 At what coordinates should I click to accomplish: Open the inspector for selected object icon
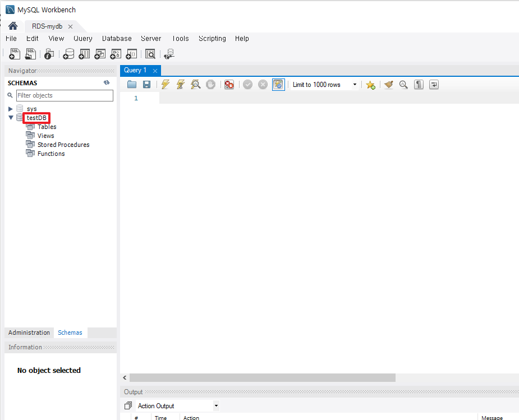click(x=49, y=54)
